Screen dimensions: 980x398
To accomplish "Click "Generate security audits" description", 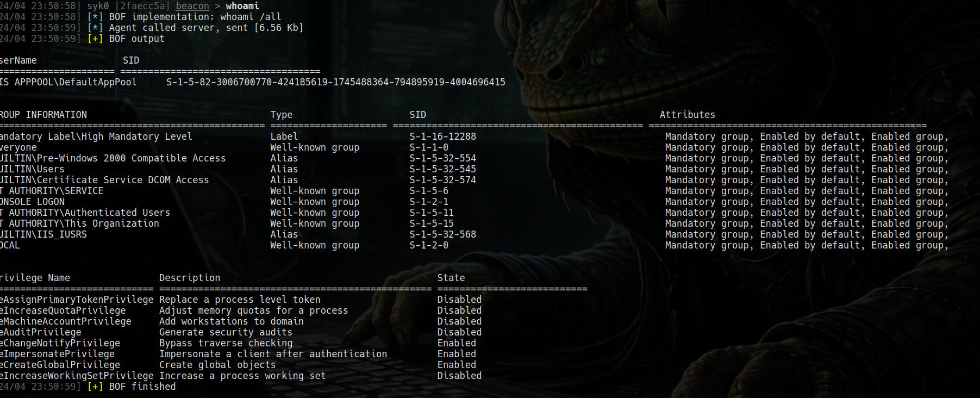I will pyautogui.click(x=226, y=332).
